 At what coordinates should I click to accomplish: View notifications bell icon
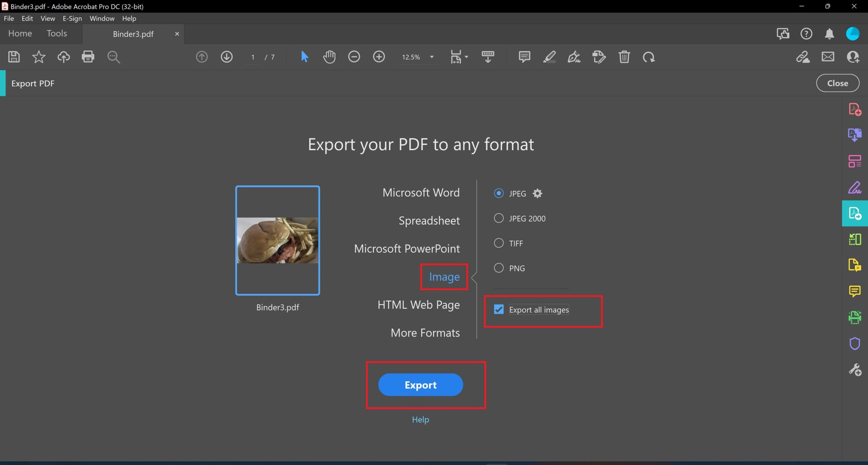click(830, 34)
